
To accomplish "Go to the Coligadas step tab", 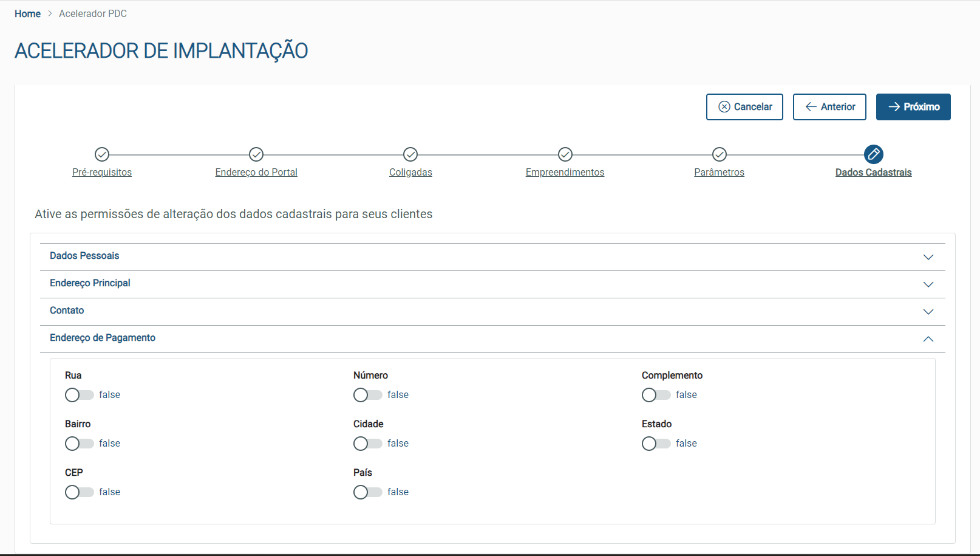I will [410, 173].
